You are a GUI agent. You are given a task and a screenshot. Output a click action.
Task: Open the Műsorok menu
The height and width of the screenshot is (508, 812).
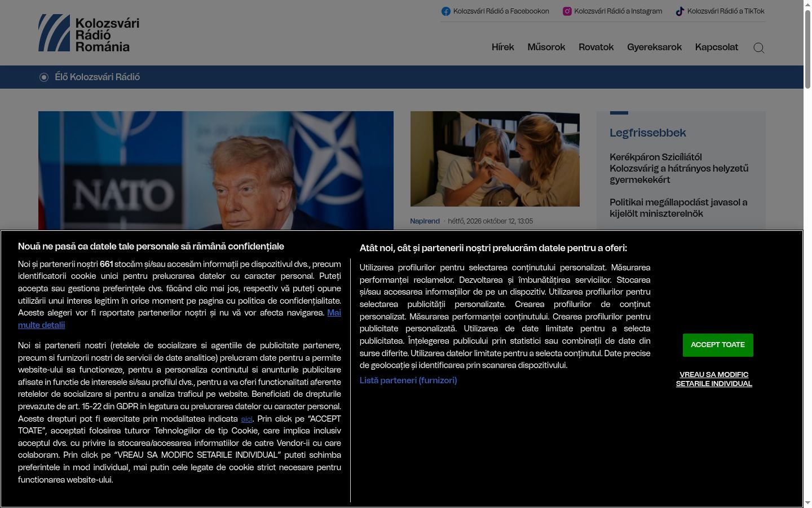(x=546, y=47)
